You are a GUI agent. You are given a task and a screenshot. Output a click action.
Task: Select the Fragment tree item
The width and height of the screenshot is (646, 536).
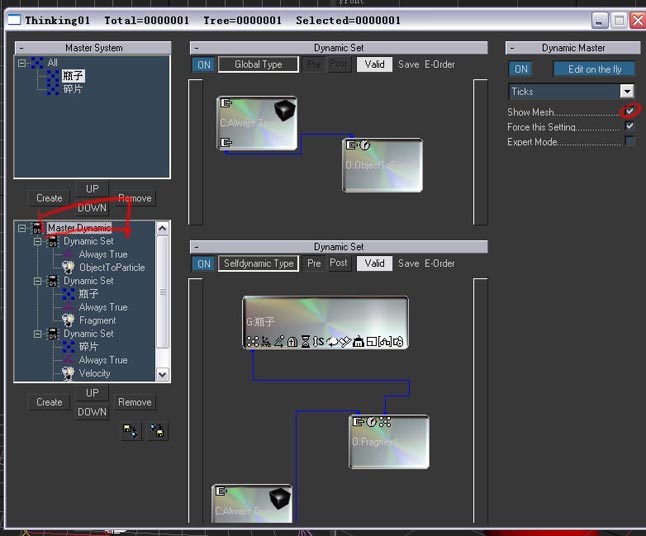98,320
